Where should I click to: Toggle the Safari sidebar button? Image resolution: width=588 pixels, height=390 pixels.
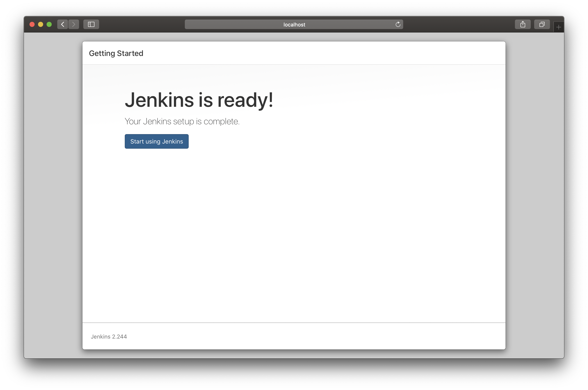(91, 24)
